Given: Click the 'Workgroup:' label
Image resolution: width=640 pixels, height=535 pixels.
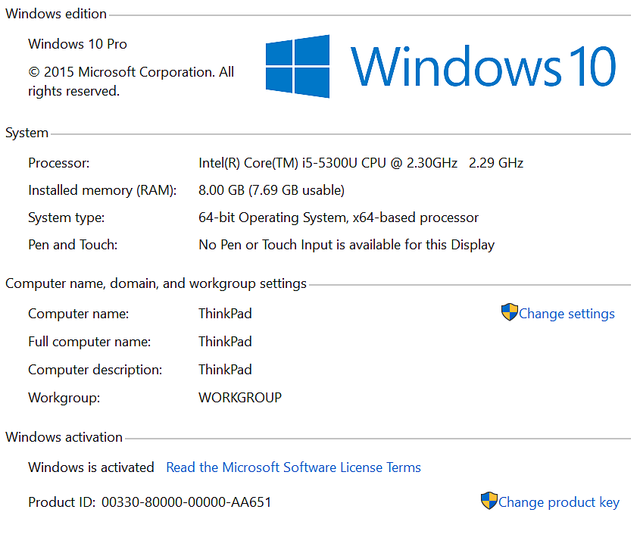Looking at the screenshot, I should (x=64, y=397).
